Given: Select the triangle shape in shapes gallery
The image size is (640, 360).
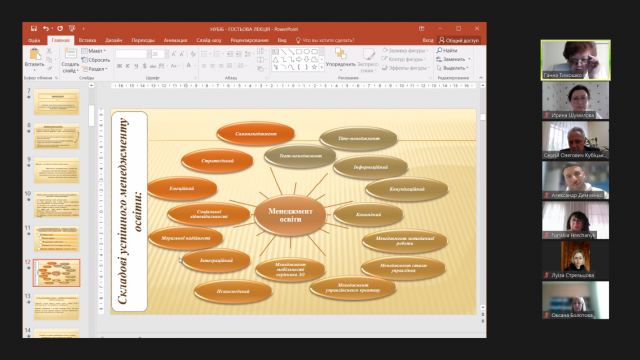Looking at the screenshot, I should point(276,60).
